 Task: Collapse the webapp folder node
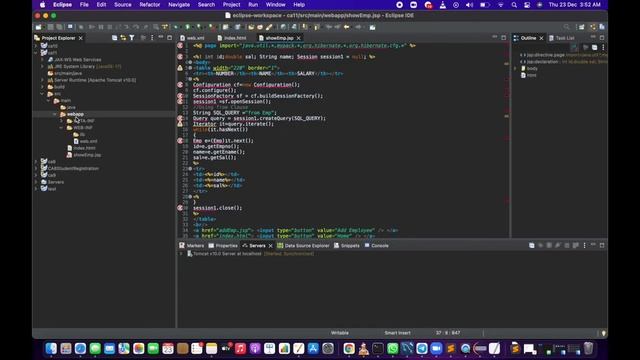coord(55,114)
